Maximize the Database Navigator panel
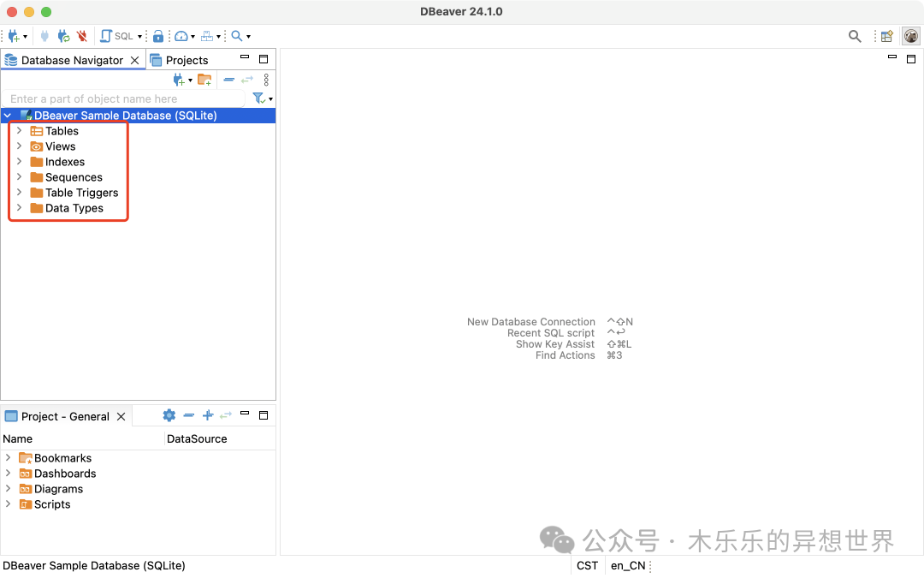The image size is (924, 578). pos(264,59)
